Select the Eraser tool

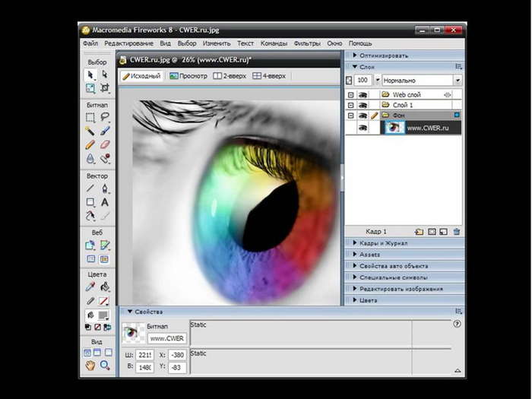(105, 144)
